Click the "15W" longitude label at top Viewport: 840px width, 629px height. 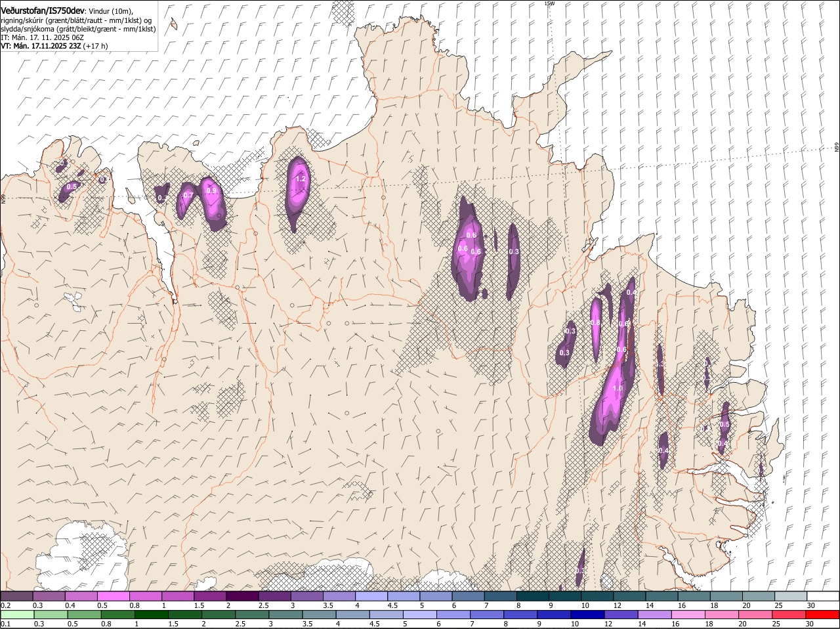click(x=549, y=3)
